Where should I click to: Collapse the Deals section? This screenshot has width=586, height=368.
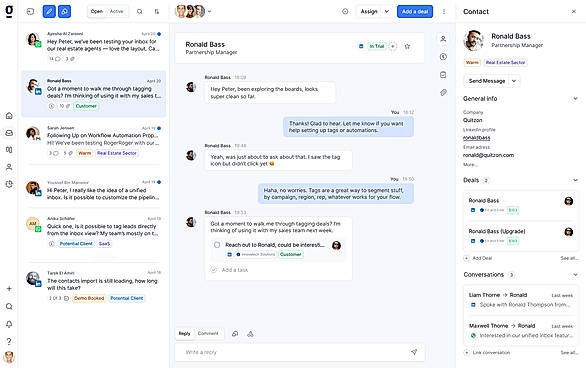[x=575, y=180]
